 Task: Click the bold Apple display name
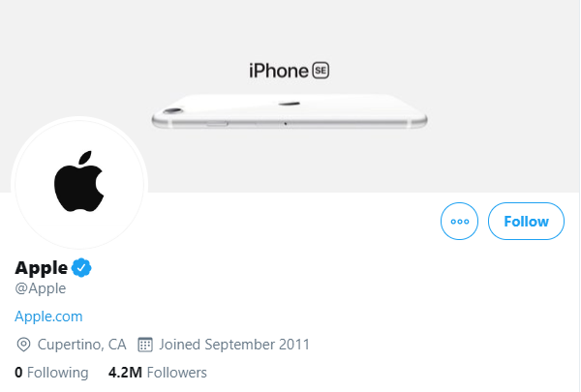[41, 267]
